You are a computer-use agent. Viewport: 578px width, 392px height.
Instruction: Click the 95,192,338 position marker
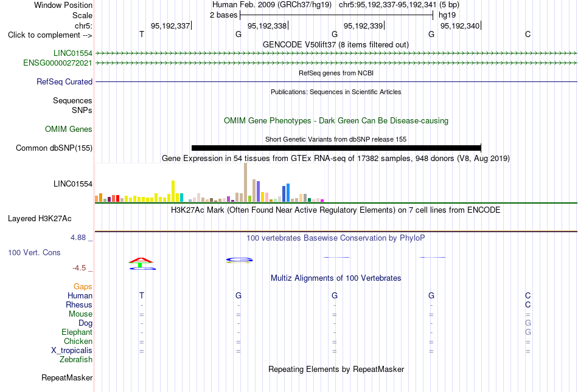(x=267, y=26)
